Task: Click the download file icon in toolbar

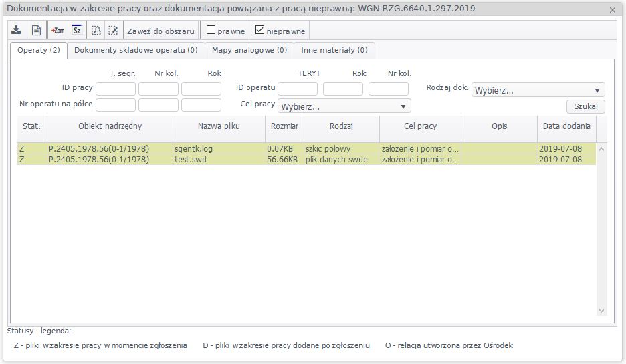Action: (17, 31)
